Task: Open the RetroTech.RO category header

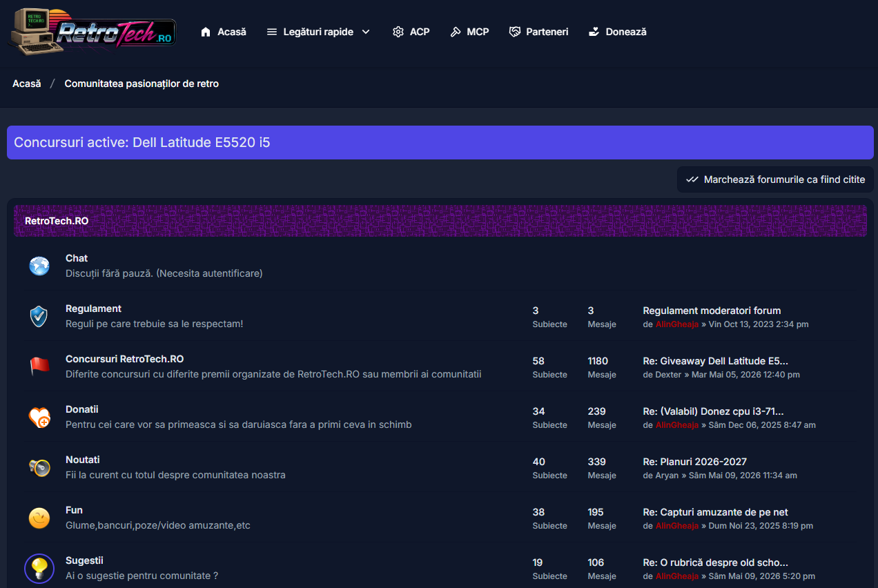Action: pos(57,221)
